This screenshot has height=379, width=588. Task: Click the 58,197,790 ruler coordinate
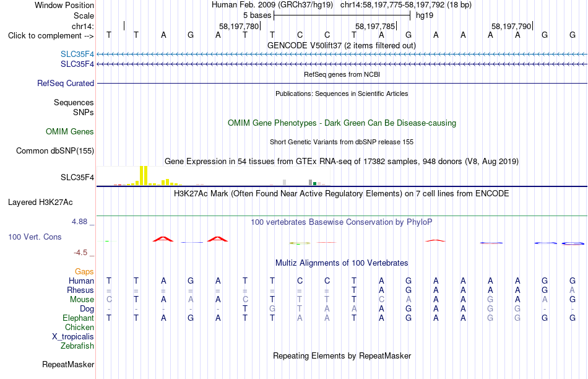pos(511,26)
